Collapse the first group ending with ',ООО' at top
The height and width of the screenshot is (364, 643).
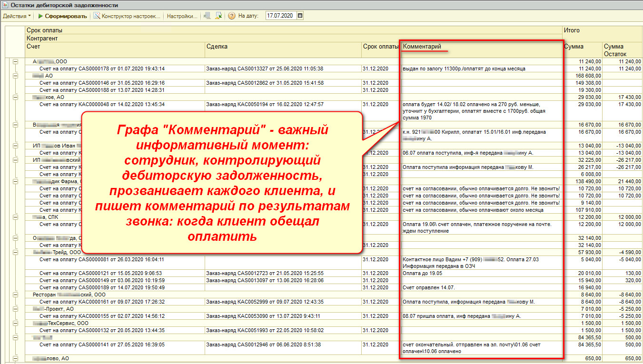pos(15,61)
